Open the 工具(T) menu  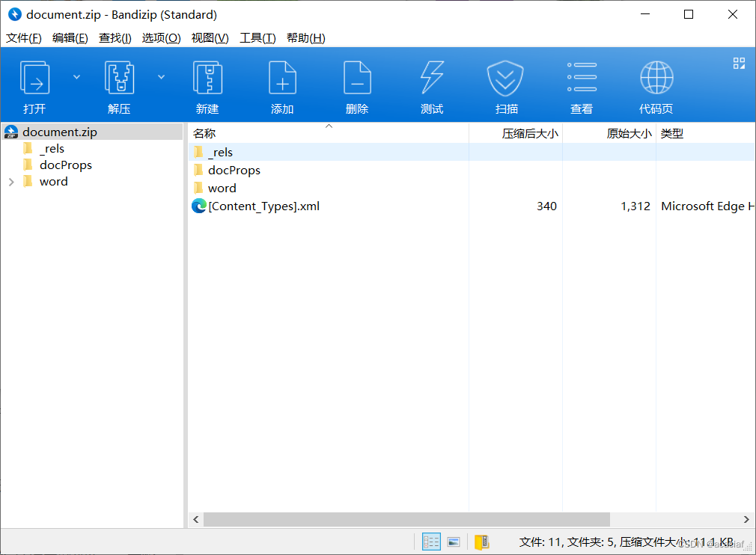(257, 38)
